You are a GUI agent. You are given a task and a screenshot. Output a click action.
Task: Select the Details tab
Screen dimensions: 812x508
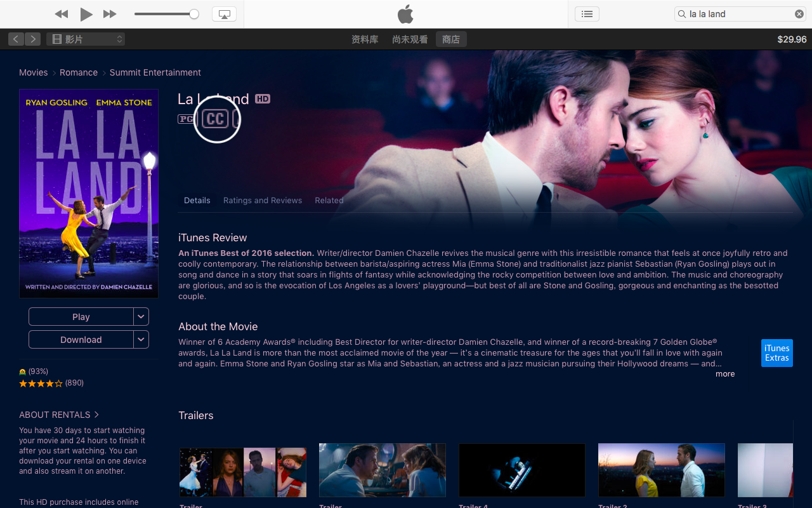click(197, 200)
